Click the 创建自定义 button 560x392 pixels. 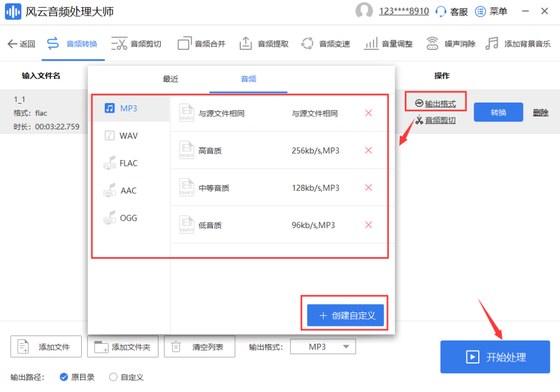346,315
